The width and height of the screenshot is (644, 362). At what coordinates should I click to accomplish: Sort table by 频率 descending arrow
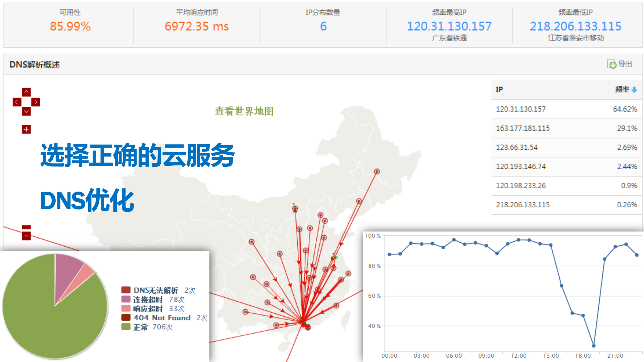click(x=634, y=90)
